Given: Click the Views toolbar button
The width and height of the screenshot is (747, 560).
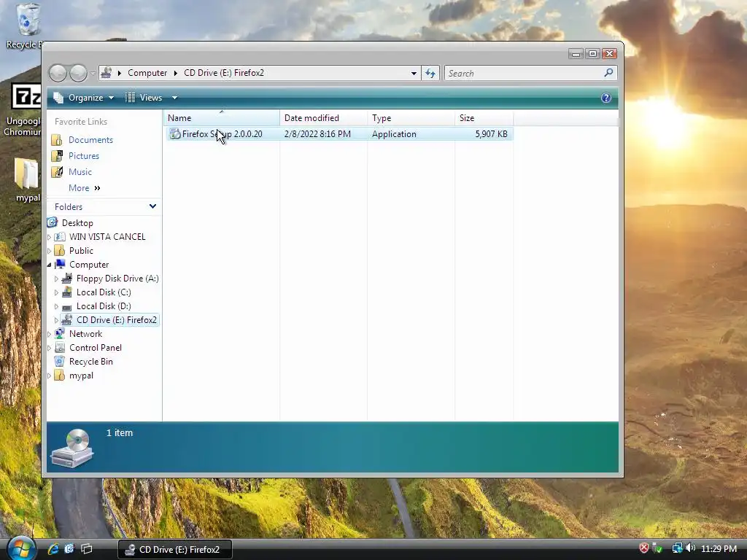Looking at the screenshot, I should click(144, 98).
